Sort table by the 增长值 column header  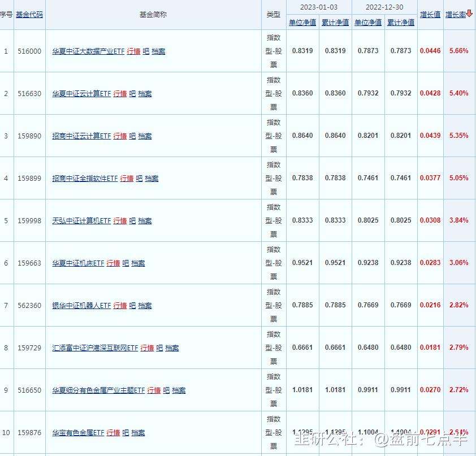point(430,14)
